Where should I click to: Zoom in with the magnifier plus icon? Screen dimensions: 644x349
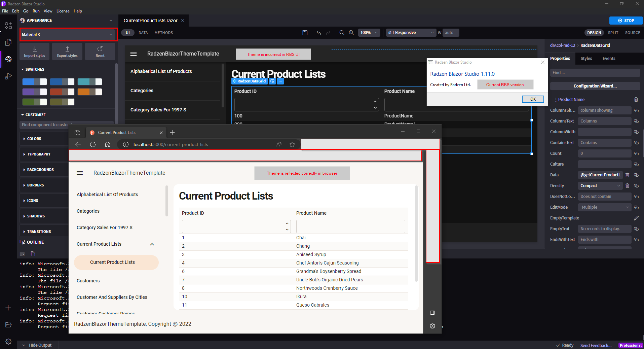tap(351, 33)
